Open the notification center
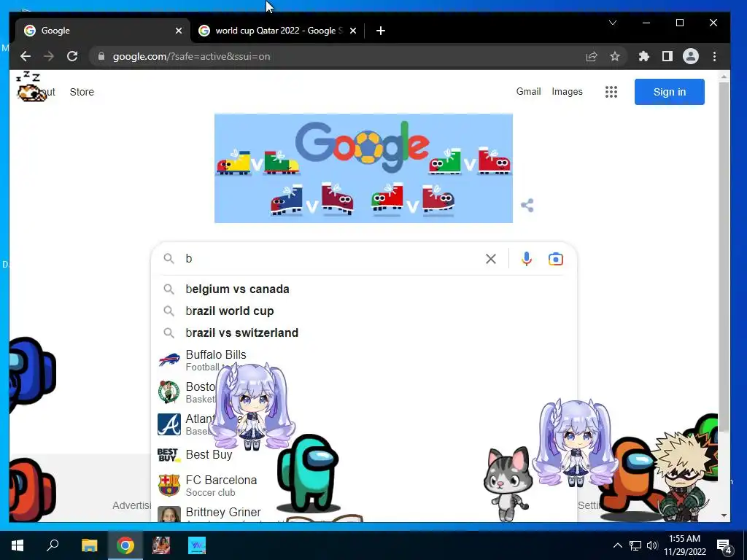This screenshot has height=560, width=747. coord(724,545)
